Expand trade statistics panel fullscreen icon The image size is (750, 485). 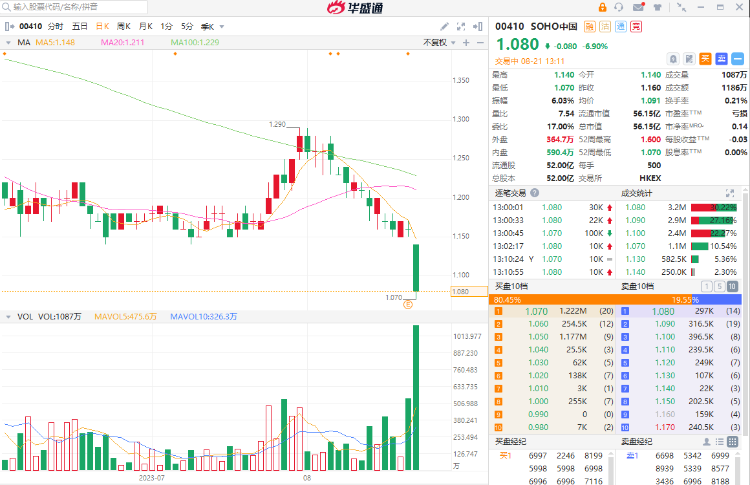coord(730,193)
